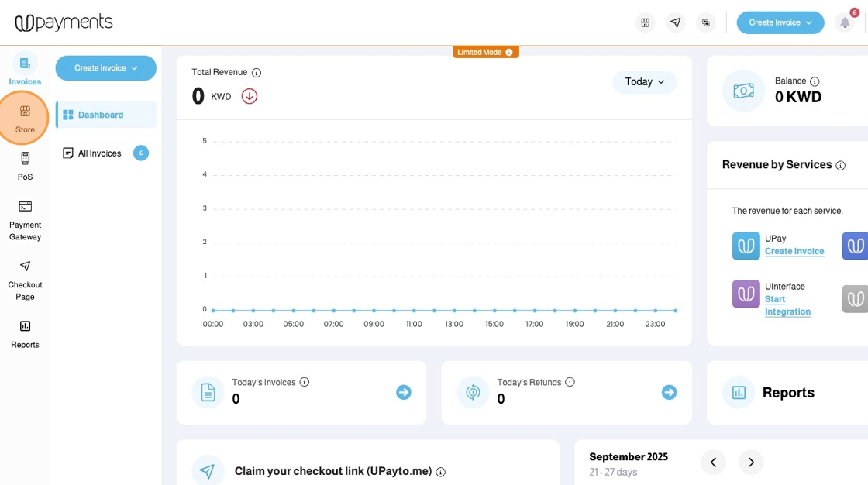Select Dashboard in the submenu
868x485 pixels.
pos(106,115)
